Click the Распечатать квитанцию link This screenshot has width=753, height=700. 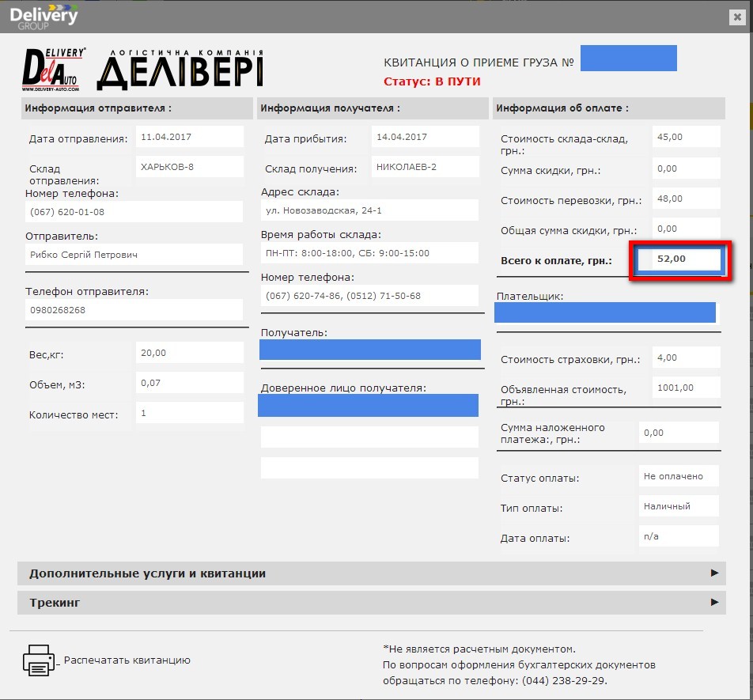pos(127,660)
